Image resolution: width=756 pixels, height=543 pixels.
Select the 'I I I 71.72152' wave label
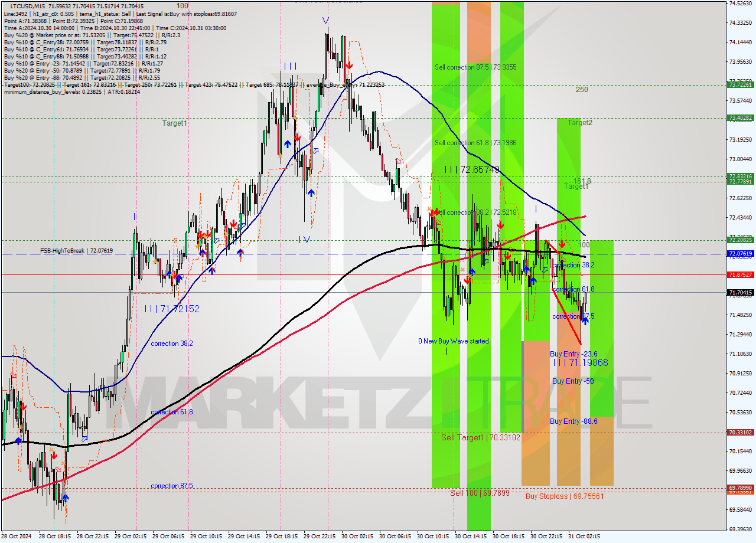pos(172,309)
